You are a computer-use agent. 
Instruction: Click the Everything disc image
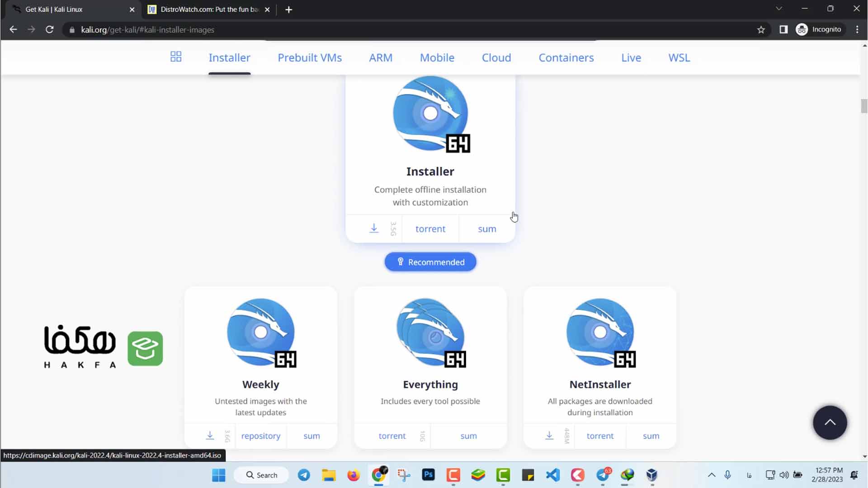431,333
